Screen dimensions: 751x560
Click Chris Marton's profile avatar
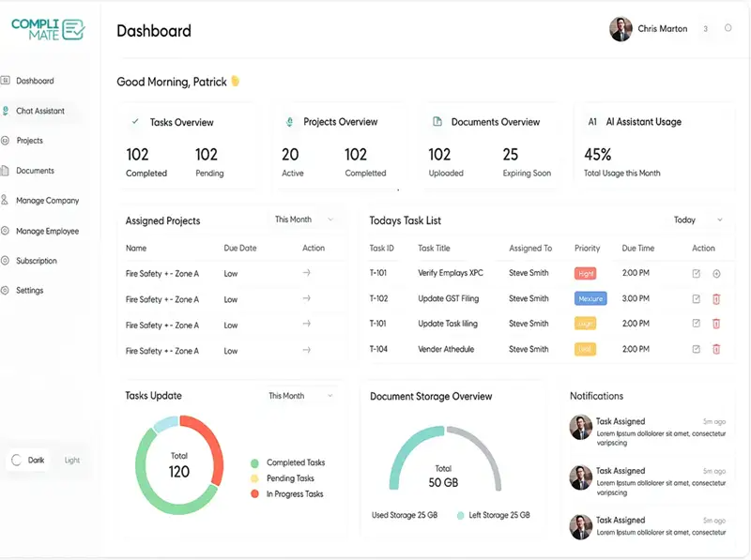pos(621,29)
